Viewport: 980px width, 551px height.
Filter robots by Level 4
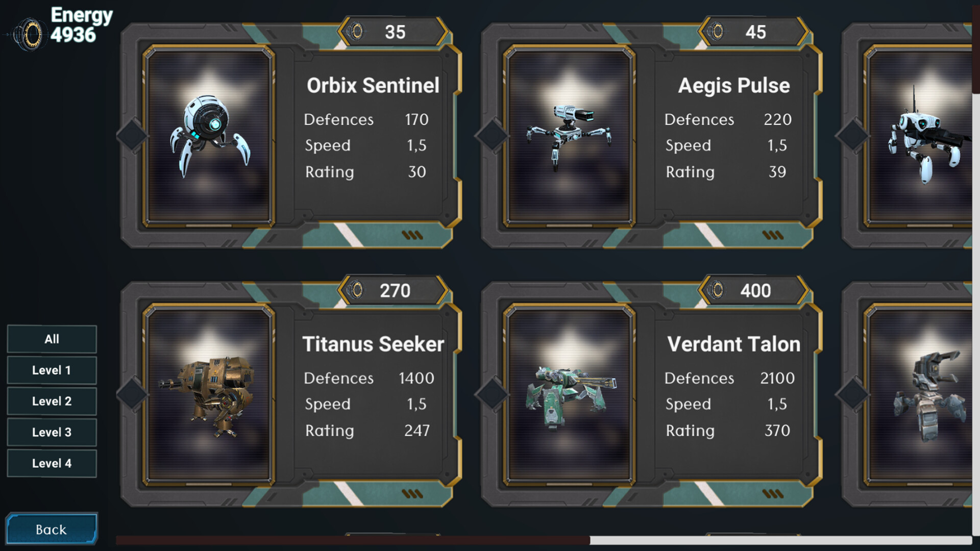[52, 464]
